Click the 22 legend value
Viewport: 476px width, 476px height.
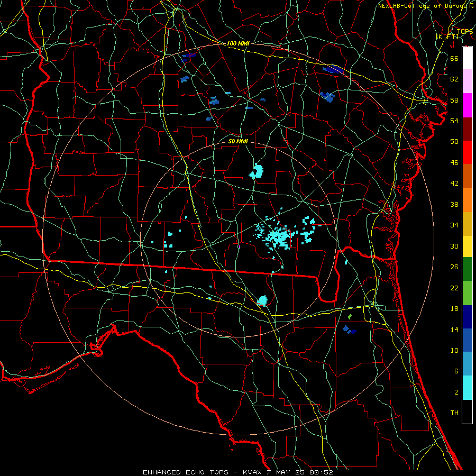pos(454,288)
